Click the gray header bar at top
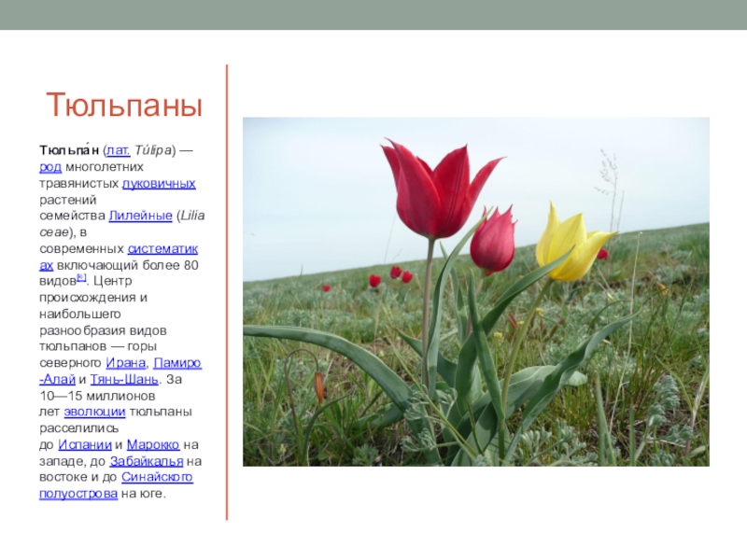747x560 pixels. point(373,14)
